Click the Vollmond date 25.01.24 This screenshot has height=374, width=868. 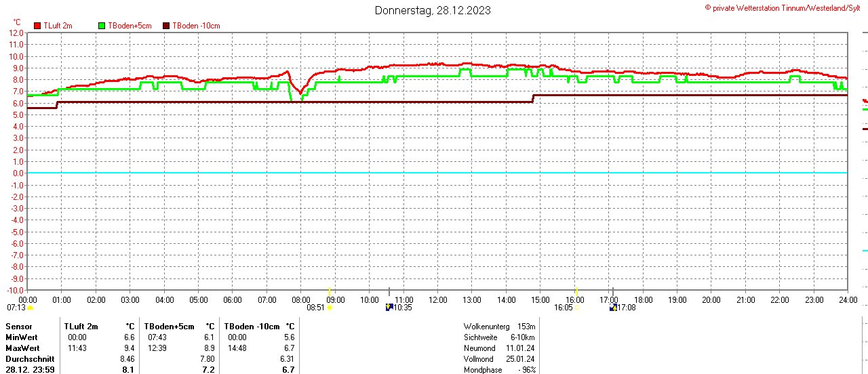click(x=520, y=359)
